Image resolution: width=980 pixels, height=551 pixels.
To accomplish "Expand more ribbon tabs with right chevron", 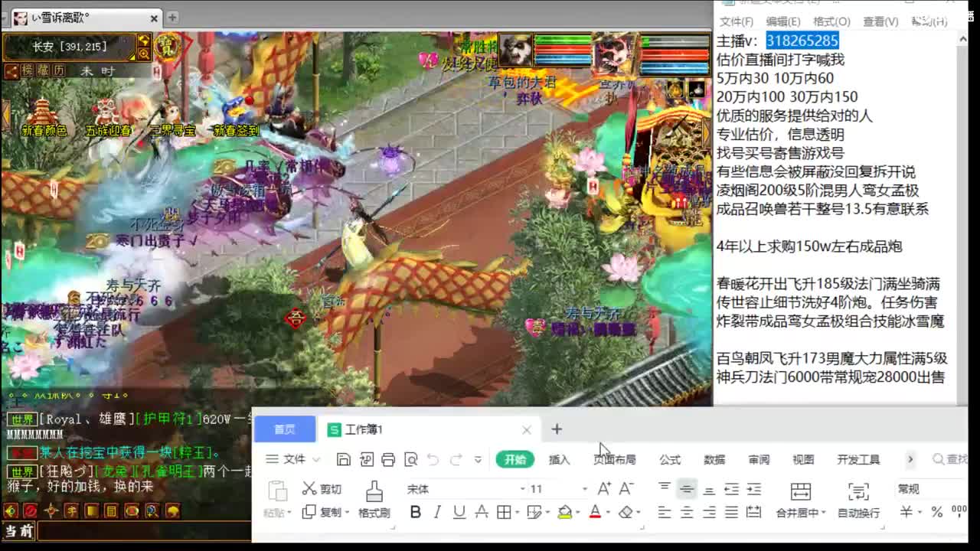I will click(x=910, y=459).
